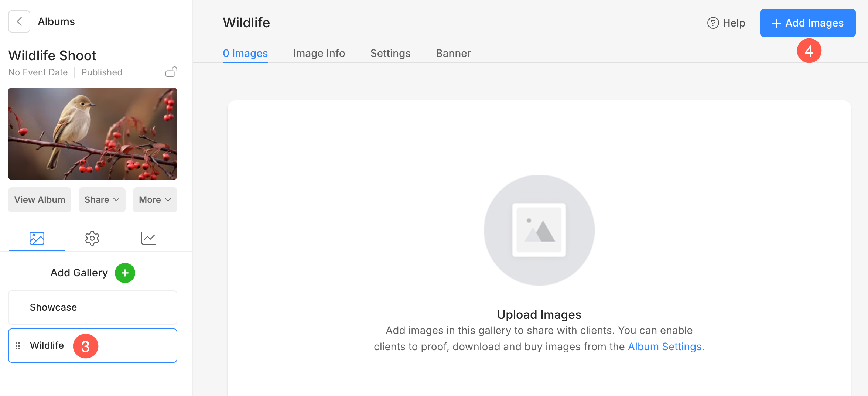868x396 pixels.
Task: Switch to the Image Info tab
Action: (x=319, y=53)
